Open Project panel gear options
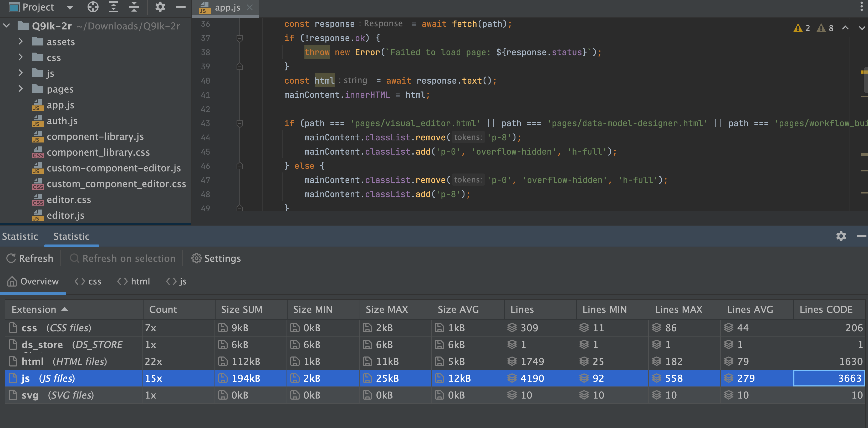 pyautogui.click(x=160, y=7)
